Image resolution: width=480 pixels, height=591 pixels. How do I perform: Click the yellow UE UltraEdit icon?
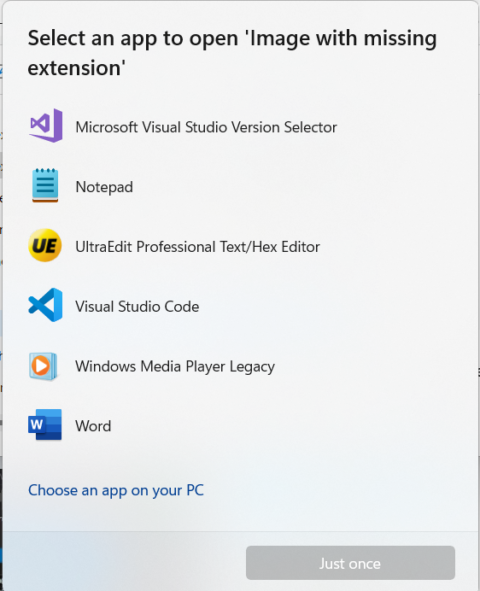click(x=45, y=245)
